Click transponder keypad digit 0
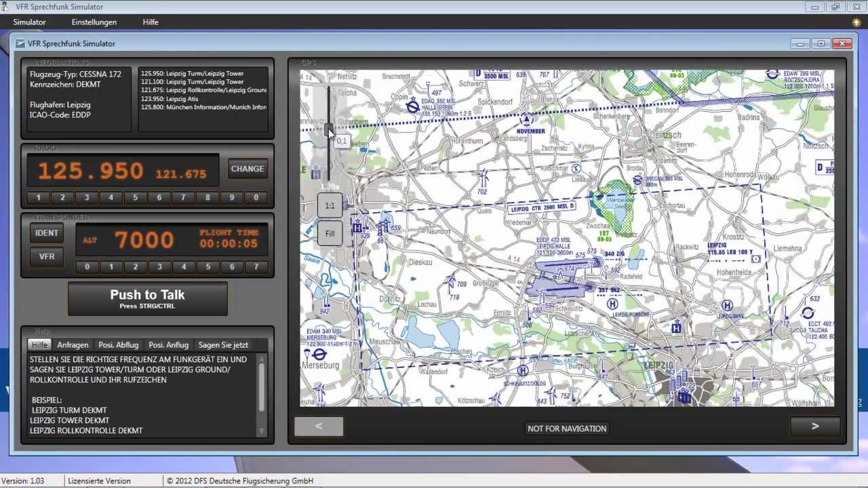The image size is (868, 488). click(87, 267)
